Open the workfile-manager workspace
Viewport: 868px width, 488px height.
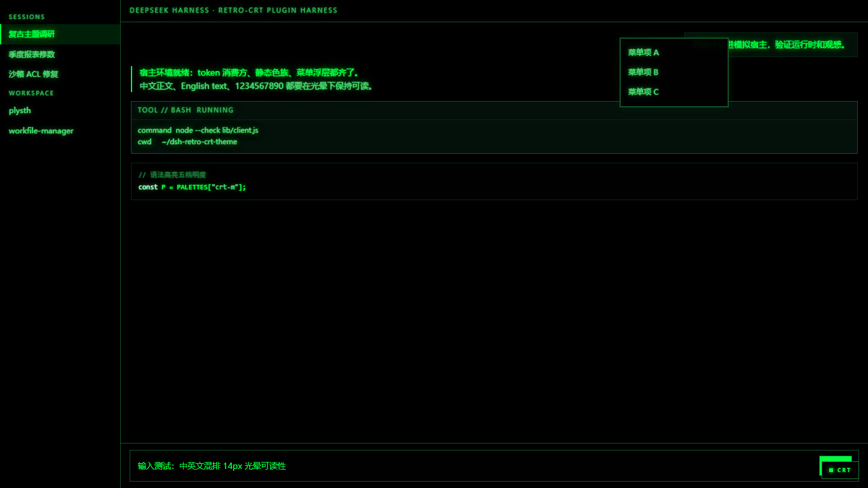(60, 131)
